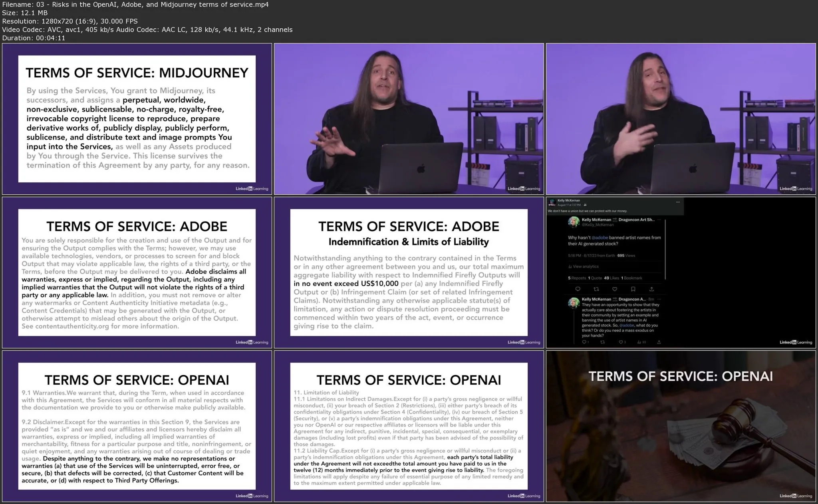
Task: Click the reply icon on the follow-up tweet
Action: point(584,342)
